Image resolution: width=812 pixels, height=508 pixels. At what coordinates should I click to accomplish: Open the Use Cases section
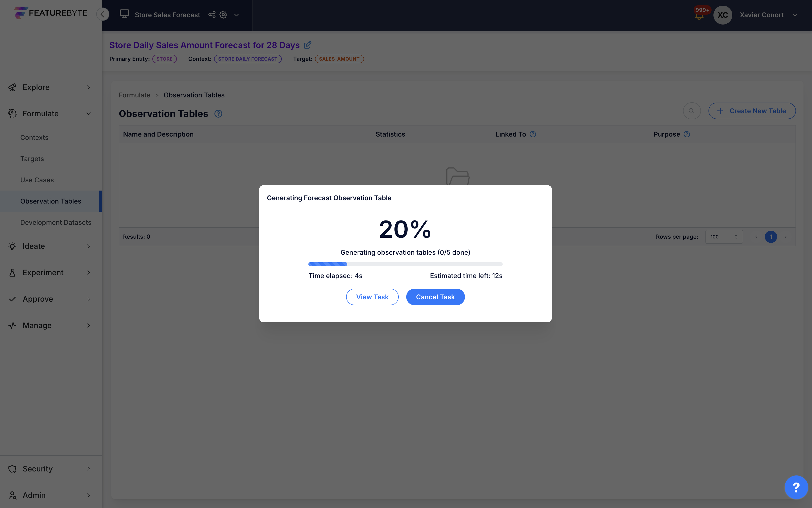point(37,180)
